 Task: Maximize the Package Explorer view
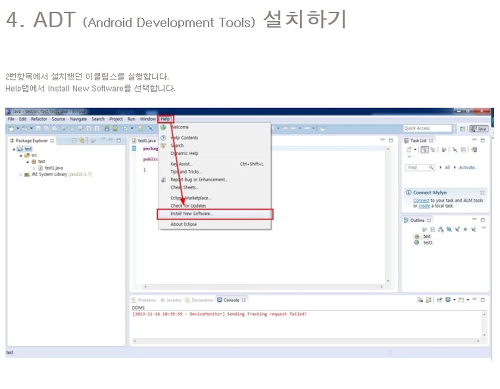click(x=119, y=140)
